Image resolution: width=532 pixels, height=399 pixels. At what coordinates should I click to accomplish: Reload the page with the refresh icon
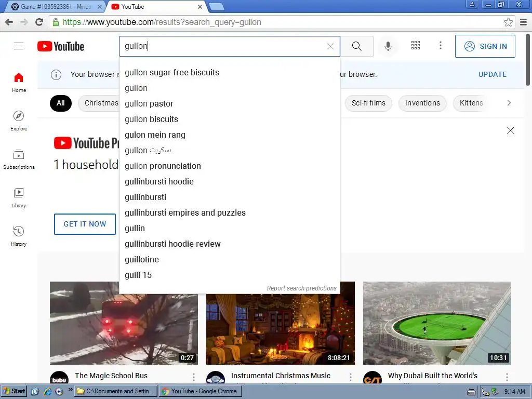coord(39,22)
